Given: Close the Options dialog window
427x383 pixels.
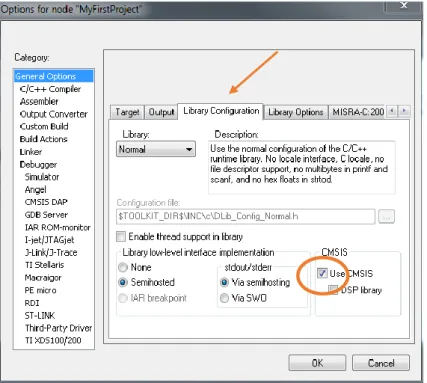Looking at the screenshot, I should pos(403,6).
